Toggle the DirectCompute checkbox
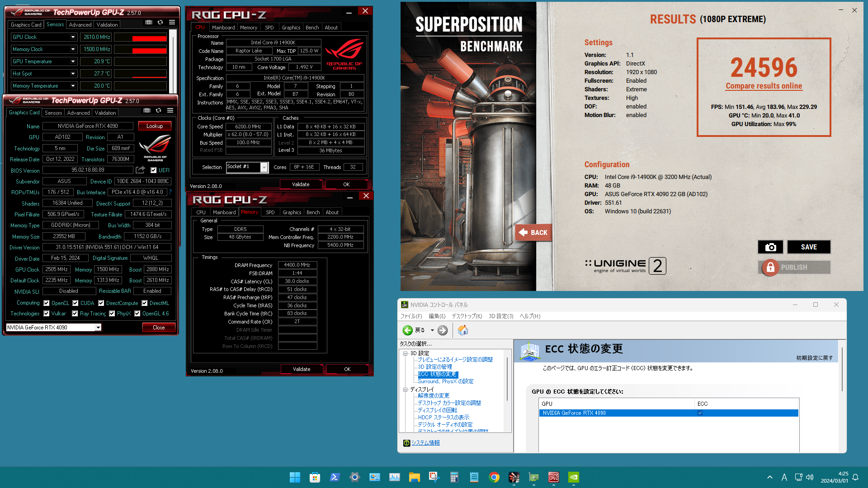Screen dimensions: 868x488 coord(101,303)
